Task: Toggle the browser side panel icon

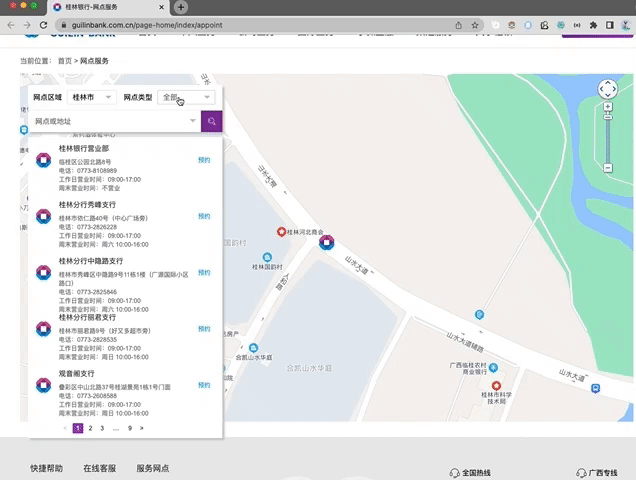Action: (x=609, y=25)
